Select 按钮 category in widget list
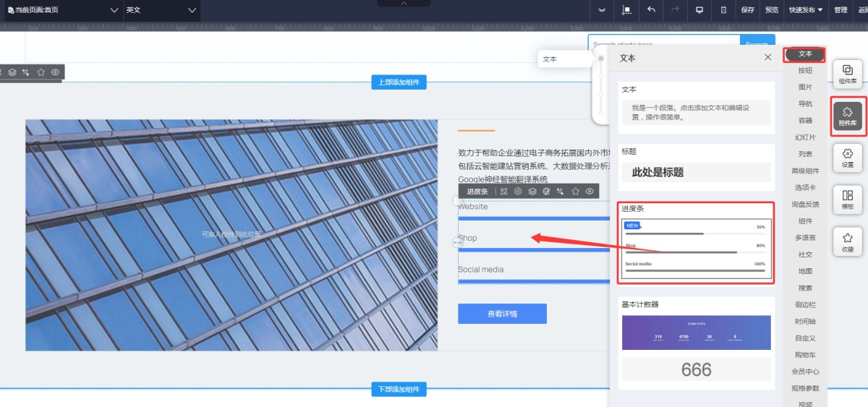The height and width of the screenshot is (407, 868). (x=805, y=70)
